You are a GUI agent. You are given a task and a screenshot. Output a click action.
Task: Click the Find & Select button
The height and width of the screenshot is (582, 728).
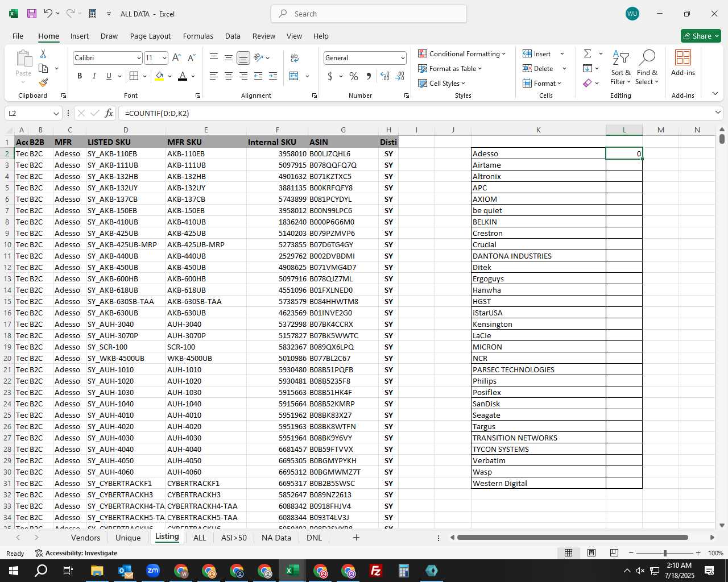647,68
